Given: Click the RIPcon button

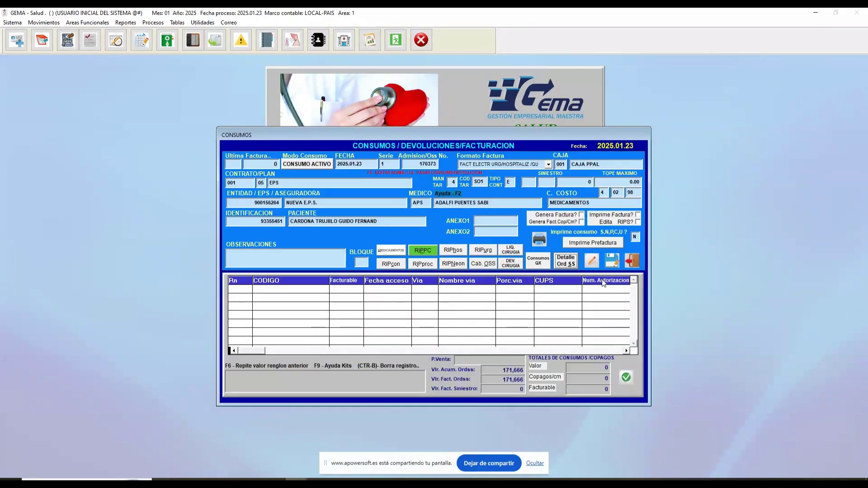Looking at the screenshot, I should (391, 264).
